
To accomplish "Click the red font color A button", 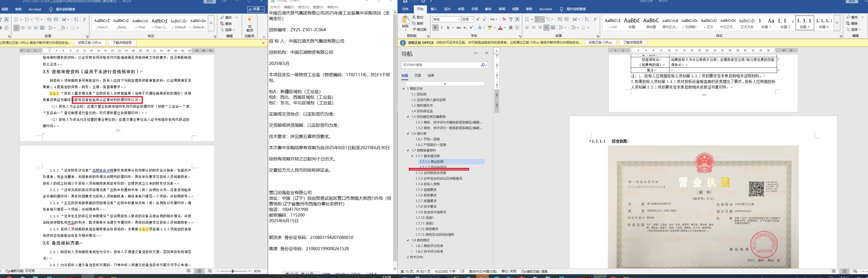I will click(x=500, y=28).
